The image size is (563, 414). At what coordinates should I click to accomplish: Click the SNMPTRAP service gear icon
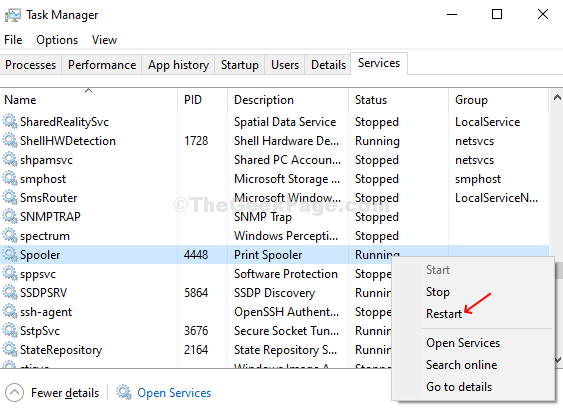[x=10, y=217]
